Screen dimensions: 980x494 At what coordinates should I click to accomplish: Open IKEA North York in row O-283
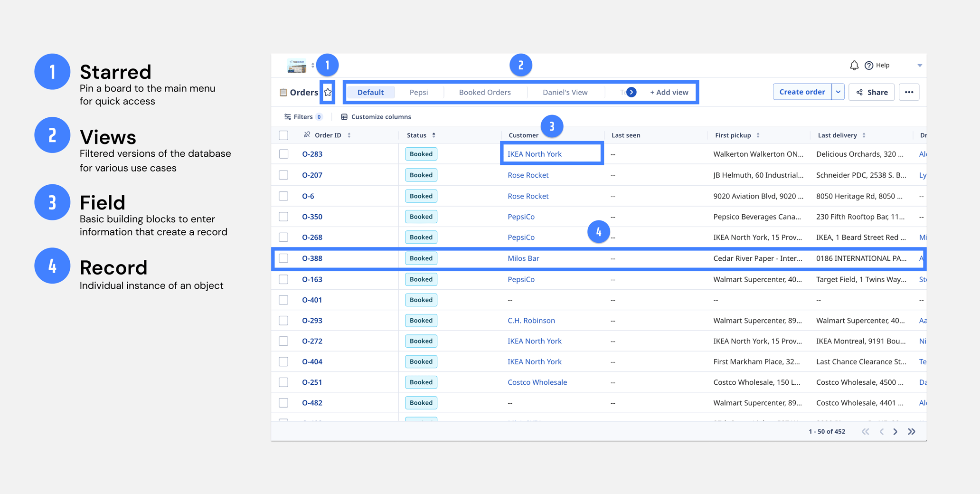coord(534,154)
